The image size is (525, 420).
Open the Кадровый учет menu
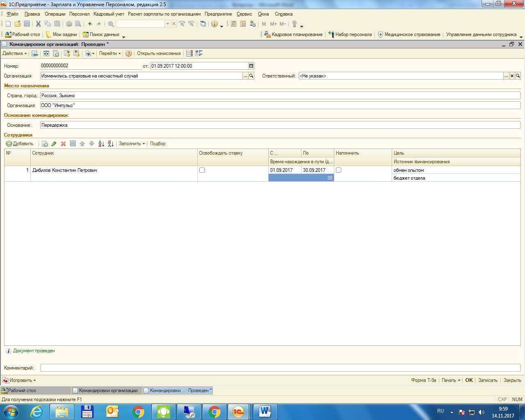(x=109, y=14)
